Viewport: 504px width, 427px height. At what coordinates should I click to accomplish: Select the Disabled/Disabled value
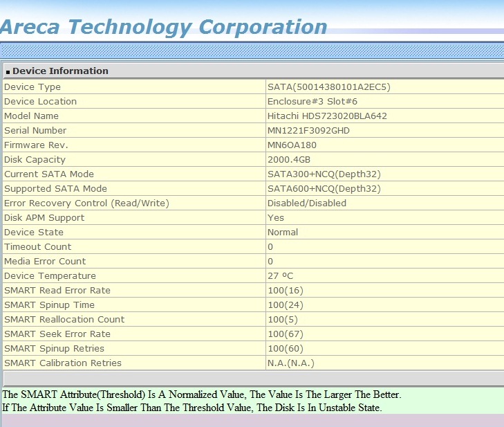[x=307, y=203]
